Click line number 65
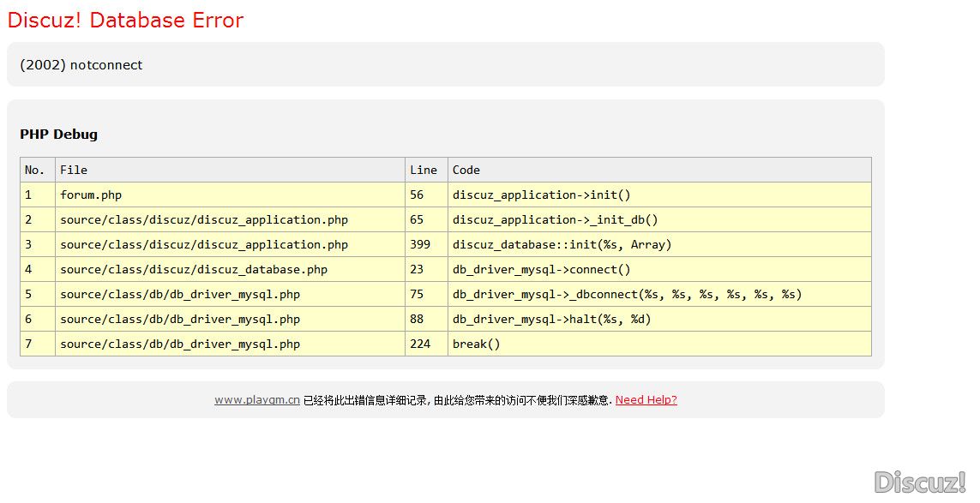This screenshot has height=503, width=980. coord(426,220)
